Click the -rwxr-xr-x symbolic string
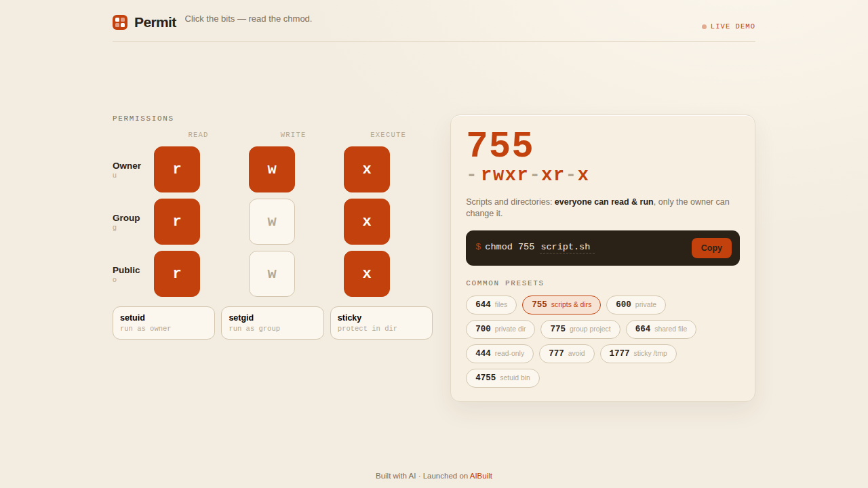Image resolution: width=868 pixels, height=488 pixels. pos(528,175)
